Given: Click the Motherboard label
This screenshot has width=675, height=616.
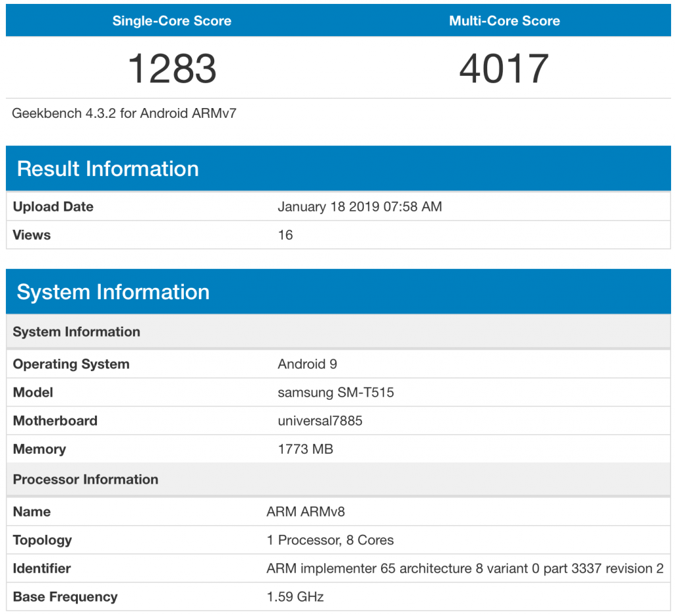Looking at the screenshot, I should pyautogui.click(x=55, y=421).
